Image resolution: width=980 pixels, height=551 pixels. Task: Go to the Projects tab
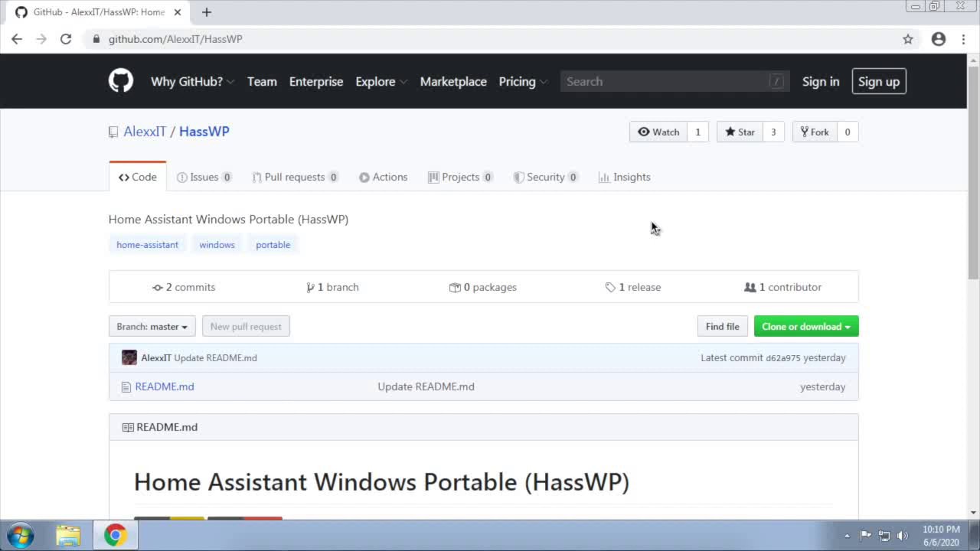tap(460, 177)
